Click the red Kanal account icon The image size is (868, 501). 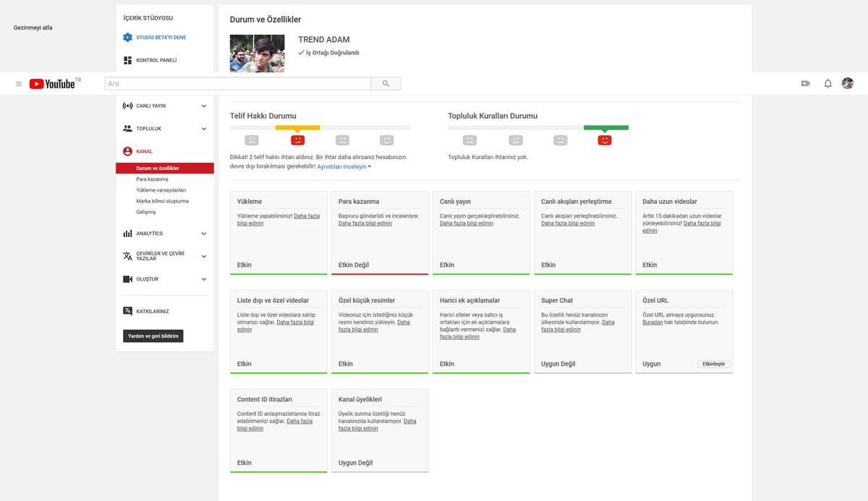(x=127, y=151)
